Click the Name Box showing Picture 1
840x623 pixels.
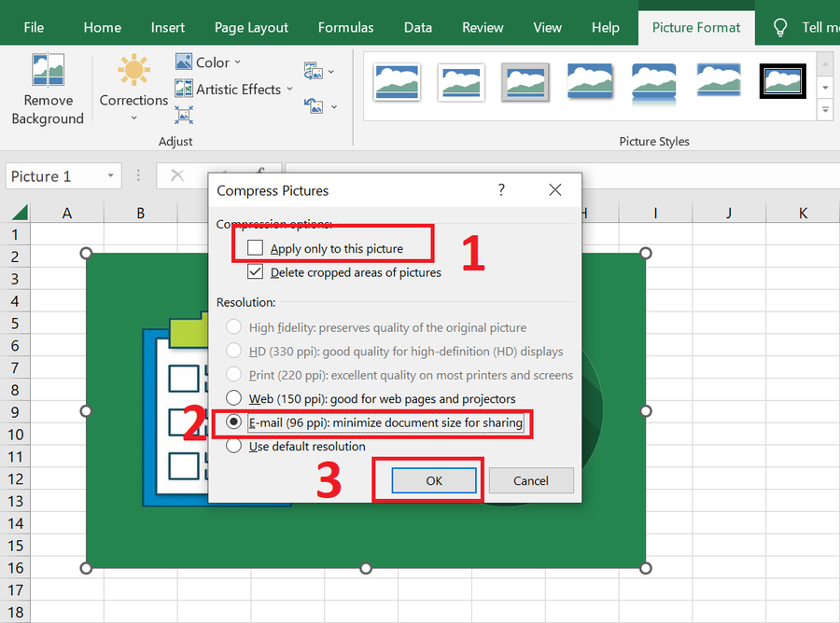pos(63,176)
